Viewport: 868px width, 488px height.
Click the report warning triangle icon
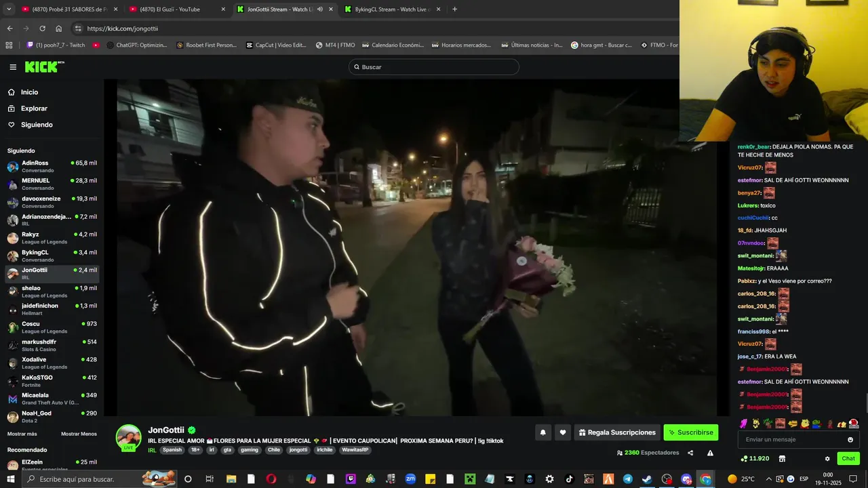pyautogui.click(x=710, y=453)
